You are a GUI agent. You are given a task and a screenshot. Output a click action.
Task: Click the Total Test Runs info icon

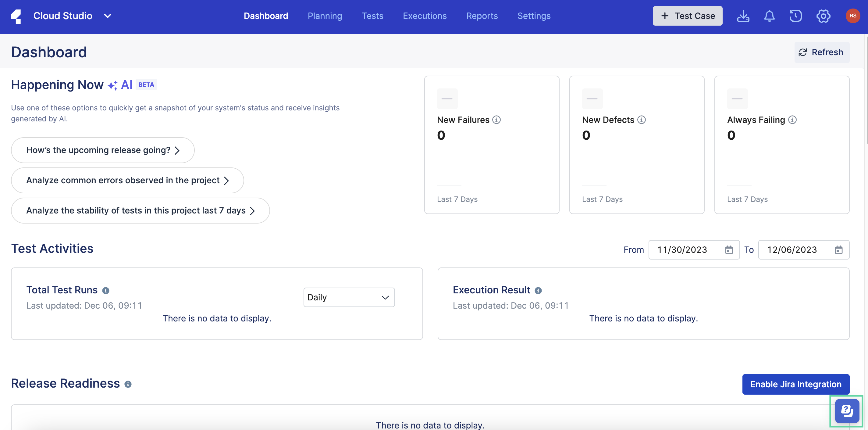pyautogui.click(x=106, y=290)
